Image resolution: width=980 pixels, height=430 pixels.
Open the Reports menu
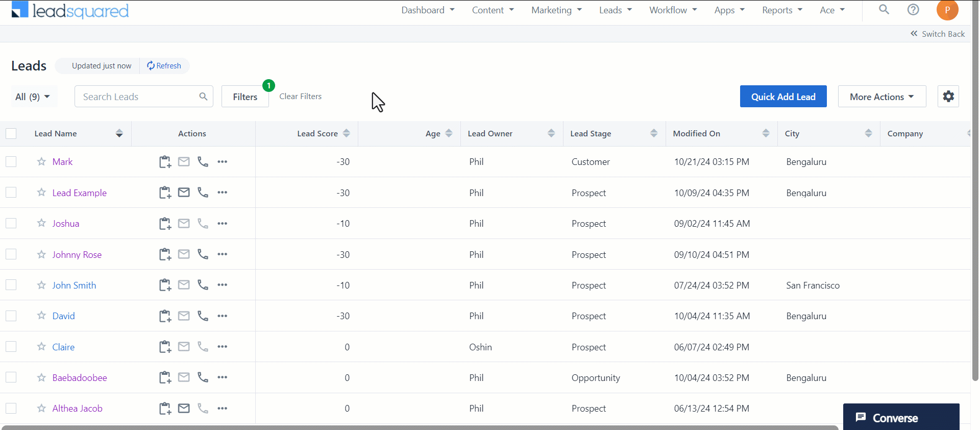point(781,10)
